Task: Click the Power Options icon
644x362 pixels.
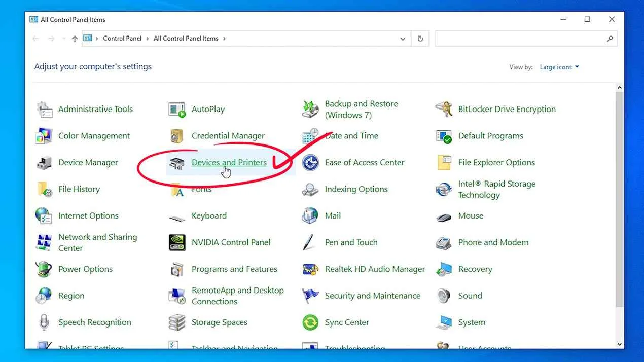Action: click(44, 269)
